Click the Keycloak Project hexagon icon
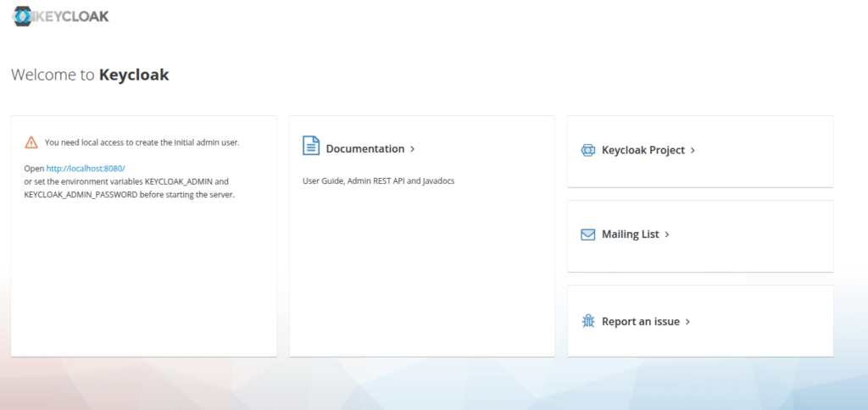Image resolution: width=868 pixels, height=410 pixels. tap(588, 151)
